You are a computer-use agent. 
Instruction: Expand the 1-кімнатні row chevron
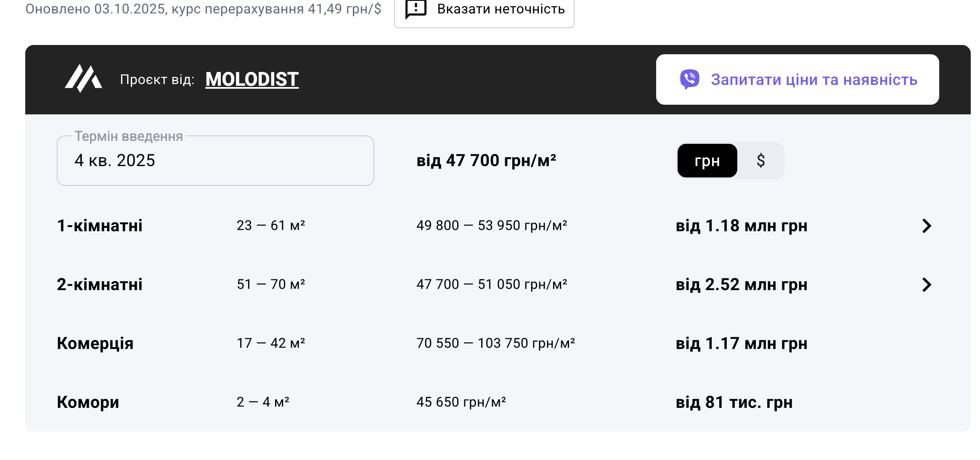927,226
